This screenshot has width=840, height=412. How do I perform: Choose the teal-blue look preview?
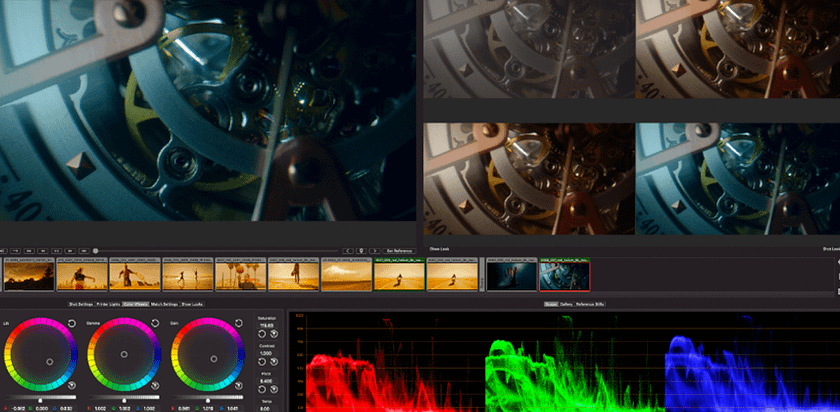click(x=738, y=179)
